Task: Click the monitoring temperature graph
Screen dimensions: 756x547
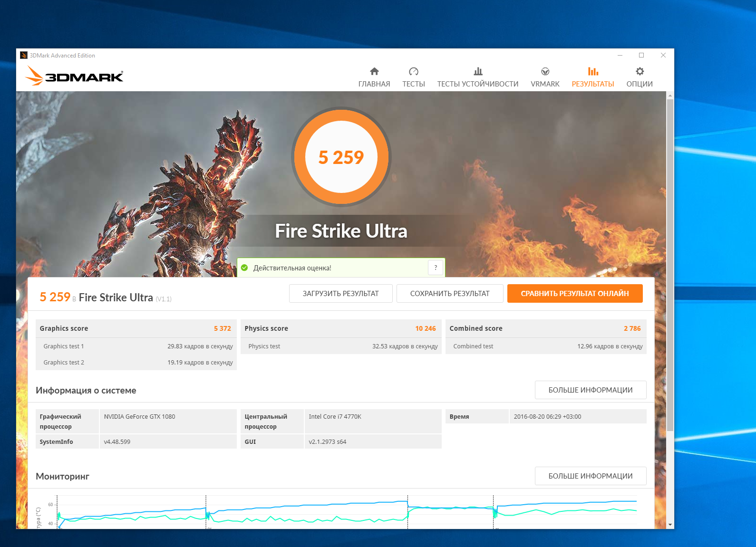Action: (347, 512)
